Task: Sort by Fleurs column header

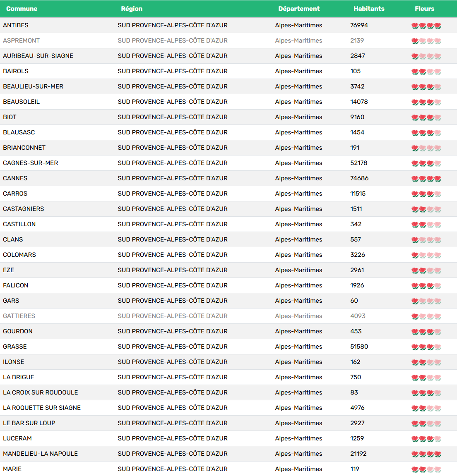Action: point(424,9)
